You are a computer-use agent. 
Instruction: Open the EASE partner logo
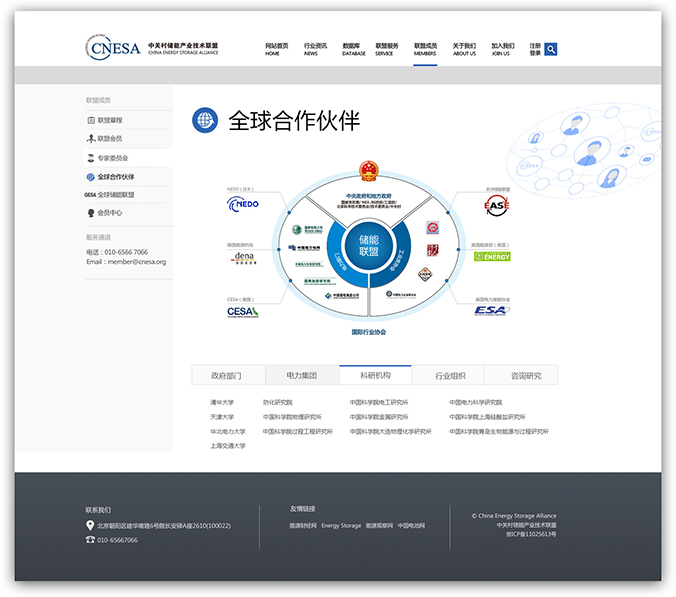(496, 206)
